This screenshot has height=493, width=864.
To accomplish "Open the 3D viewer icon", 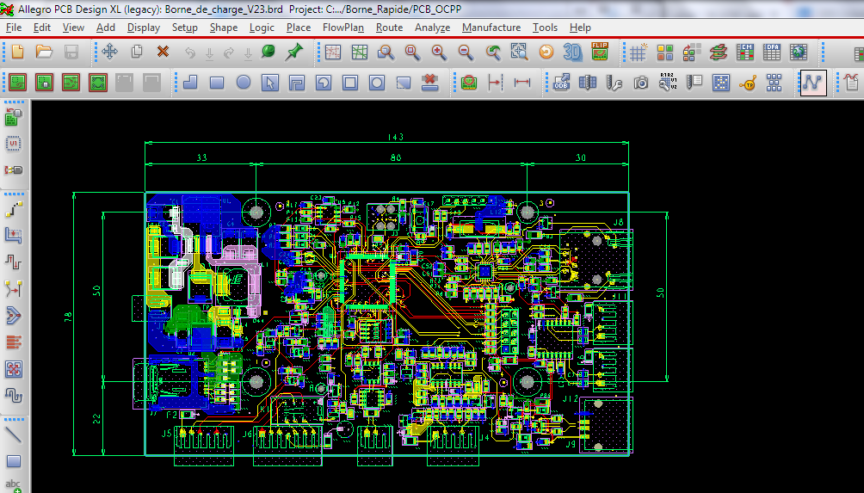I will (573, 52).
